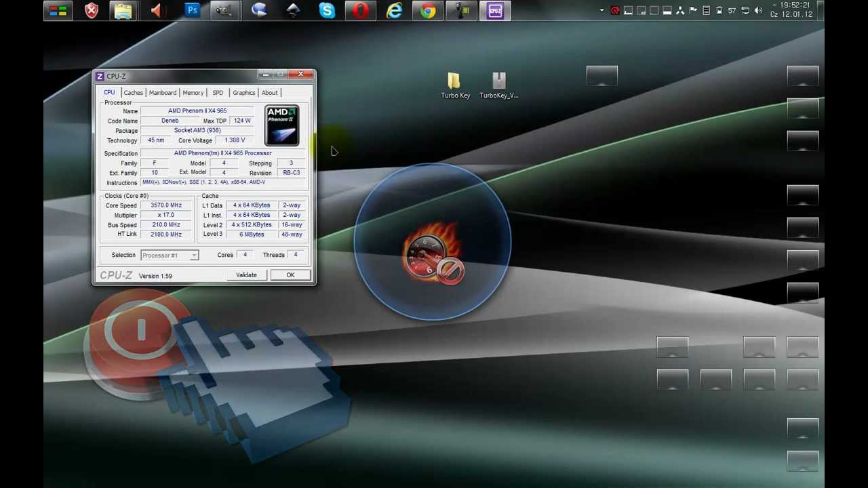Click the Package value 'Socket AM3 (938)'
This screenshot has height=488, width=868.
197,130
